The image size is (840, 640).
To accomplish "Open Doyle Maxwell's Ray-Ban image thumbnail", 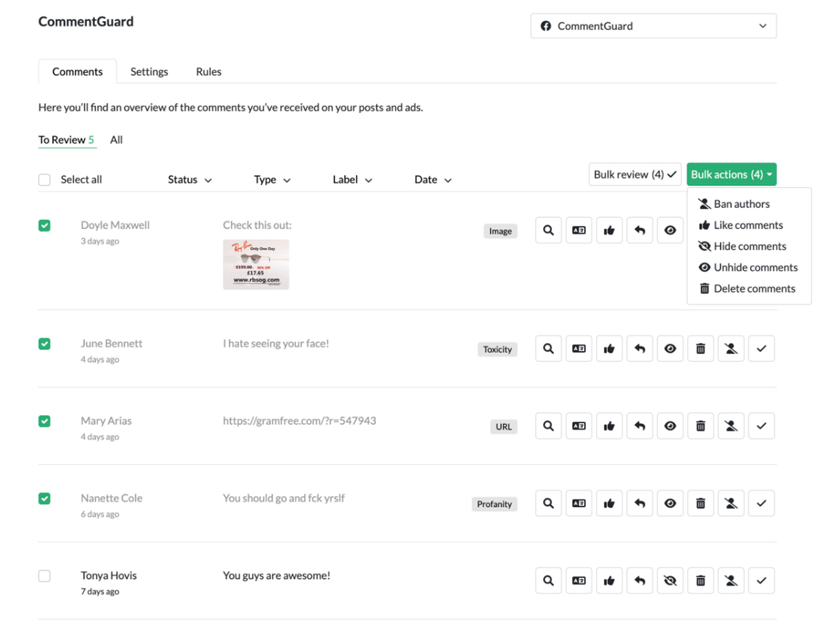I will (256, 264).
